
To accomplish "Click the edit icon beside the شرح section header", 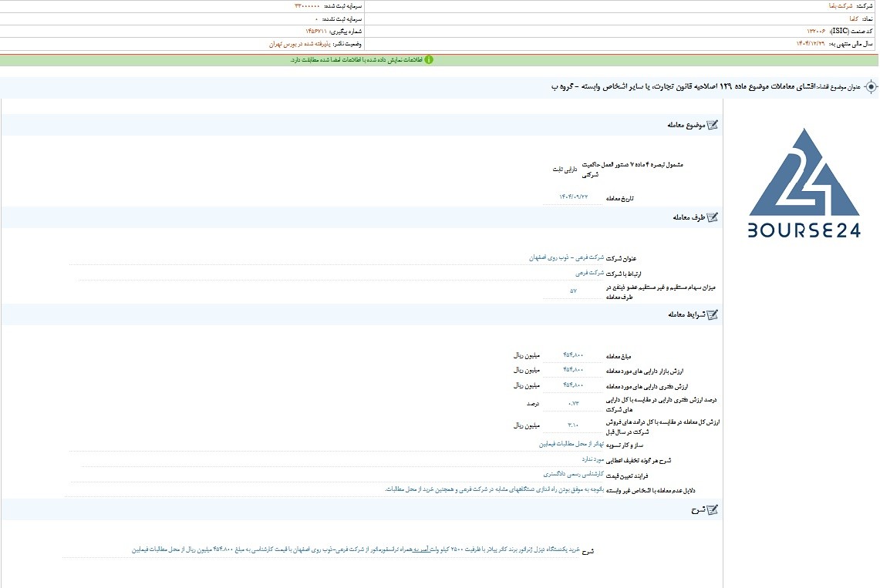I will point(712,510).
